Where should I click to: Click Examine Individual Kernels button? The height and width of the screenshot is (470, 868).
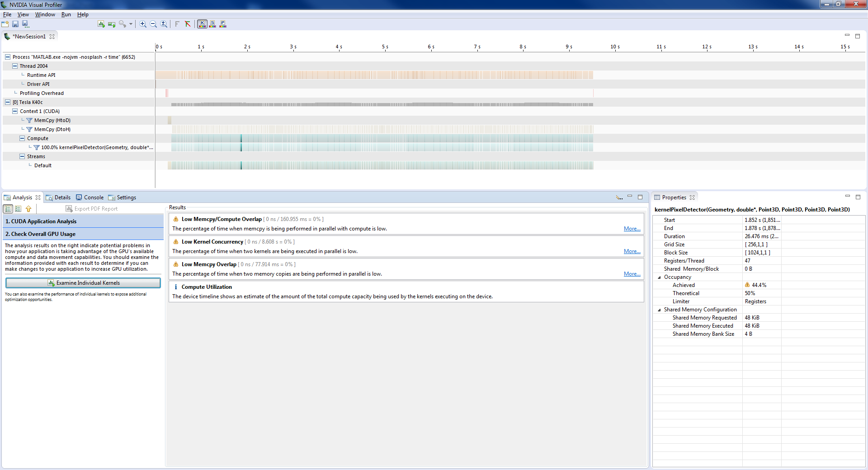pos(83,283)
